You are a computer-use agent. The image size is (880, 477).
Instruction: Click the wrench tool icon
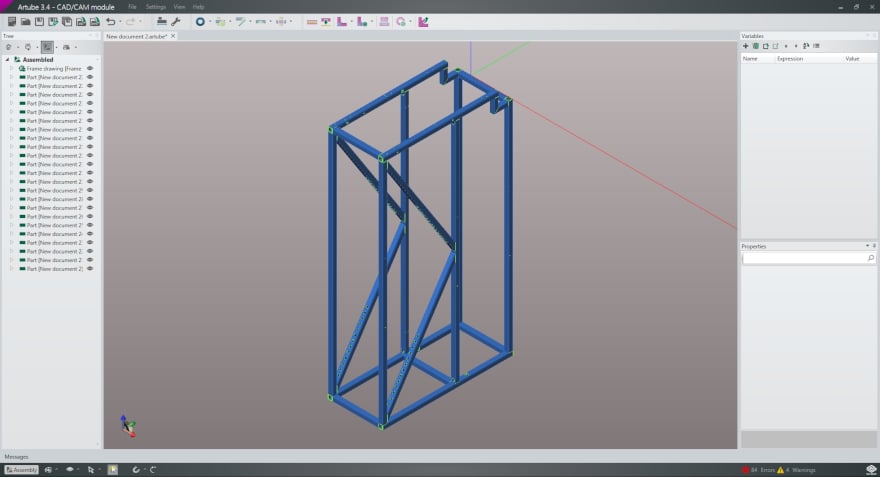click(176, 21)
